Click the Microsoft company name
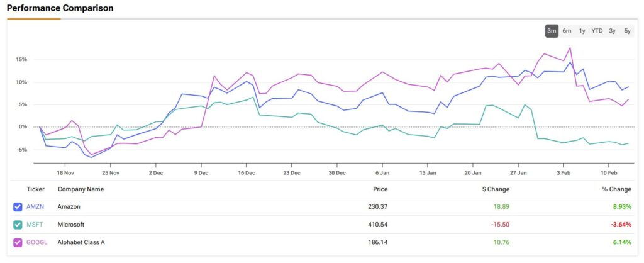Screen dimensions: 644x263 (70, 224)
